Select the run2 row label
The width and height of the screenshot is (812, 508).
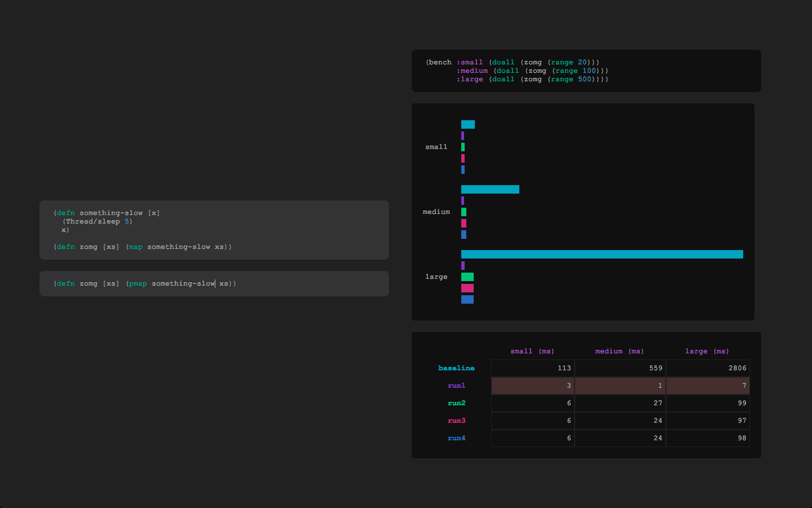456,403
